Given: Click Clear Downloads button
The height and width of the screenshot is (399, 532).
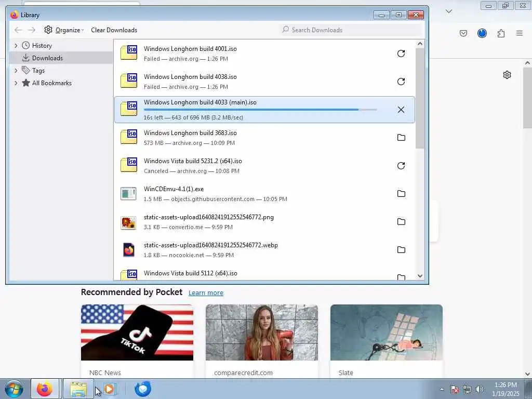Looking at the screenshot, I should 114,30.
